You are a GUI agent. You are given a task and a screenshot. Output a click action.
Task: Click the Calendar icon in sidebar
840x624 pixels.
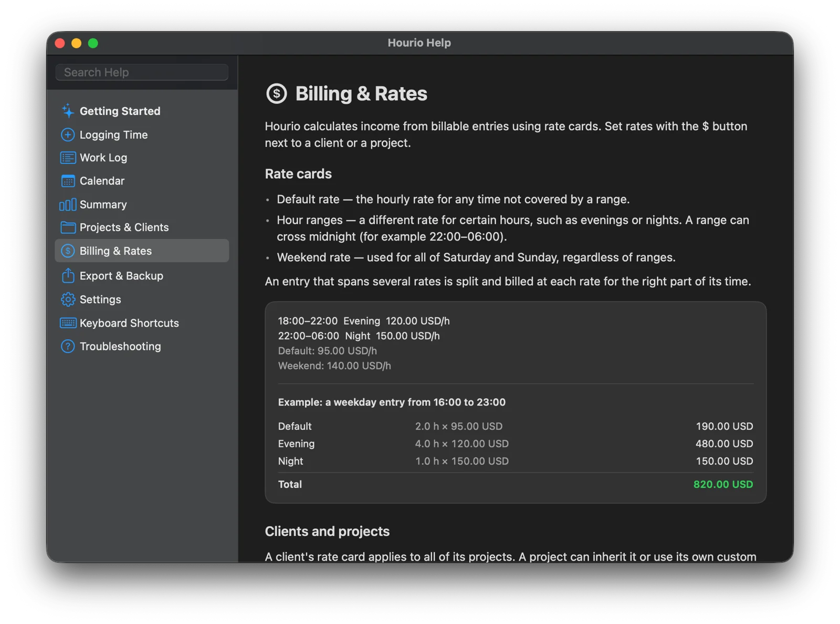68,181
